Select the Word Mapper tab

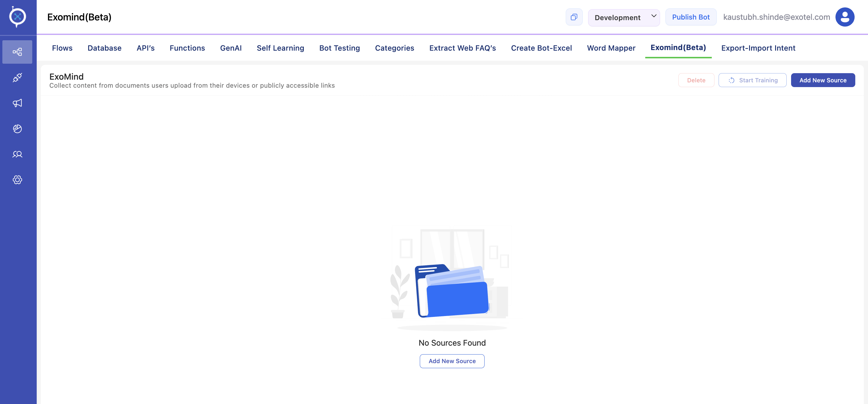pyautogui.click(x=611, y=48)
